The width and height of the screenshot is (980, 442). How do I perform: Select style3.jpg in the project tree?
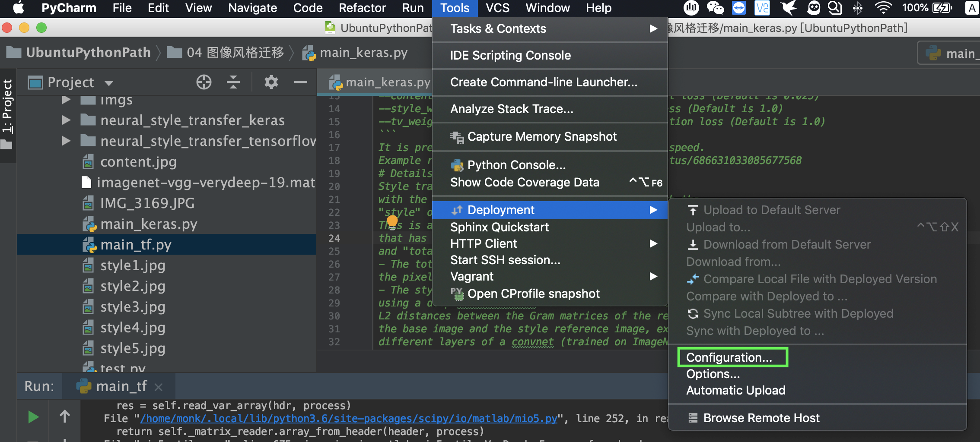coord(133,307)
